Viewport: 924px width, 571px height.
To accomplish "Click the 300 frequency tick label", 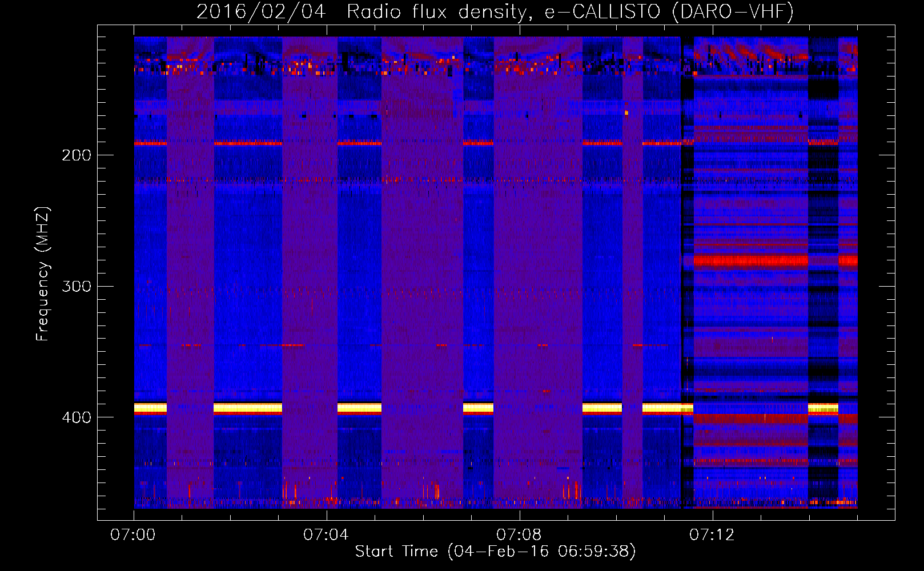I will coord(77,286).
